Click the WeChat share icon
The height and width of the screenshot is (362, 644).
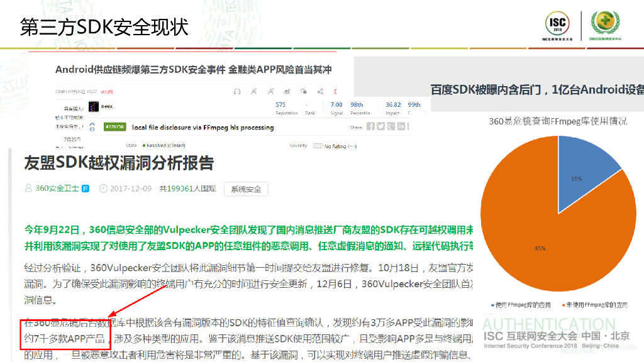pos(304,91)
